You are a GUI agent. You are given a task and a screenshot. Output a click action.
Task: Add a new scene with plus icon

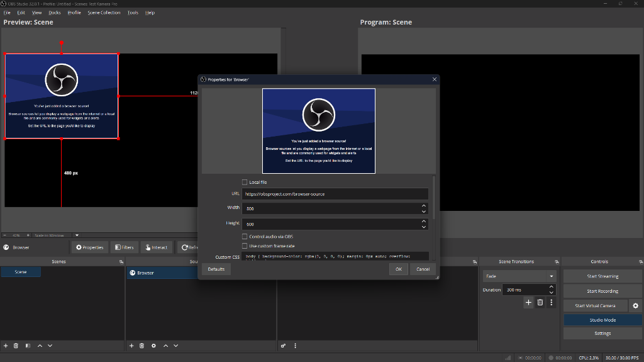(6, 346)
